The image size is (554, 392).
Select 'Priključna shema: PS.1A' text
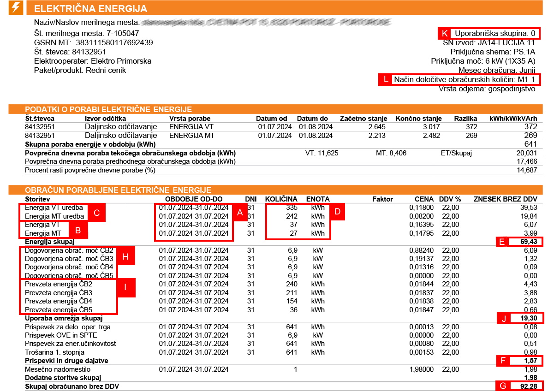click(493, 52)
